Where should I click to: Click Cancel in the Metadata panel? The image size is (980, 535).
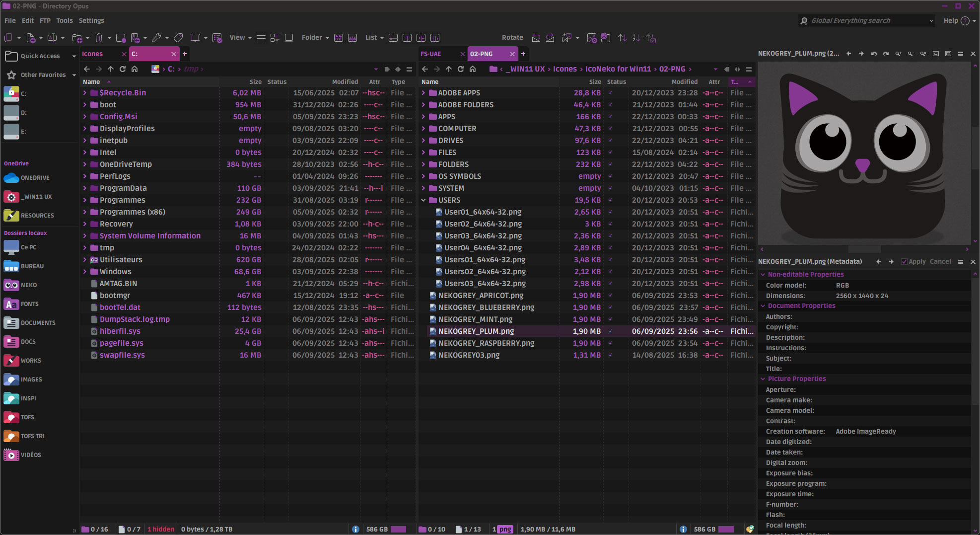940,262
